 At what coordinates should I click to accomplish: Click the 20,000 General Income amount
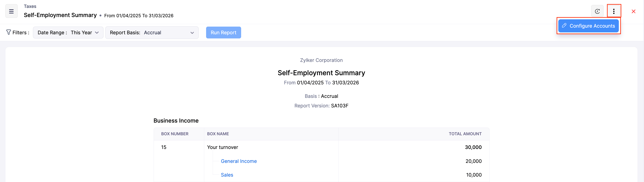pyautogui.click(x=473, y=161)
